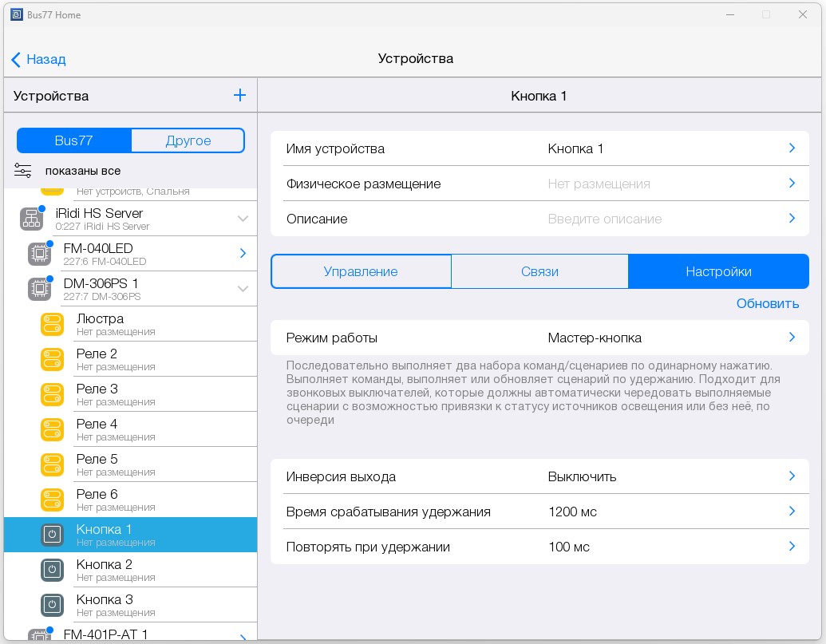This screenshot has height=644, width=826.
Task: Open the Режим работы mode selector
Action: point(539,338)
